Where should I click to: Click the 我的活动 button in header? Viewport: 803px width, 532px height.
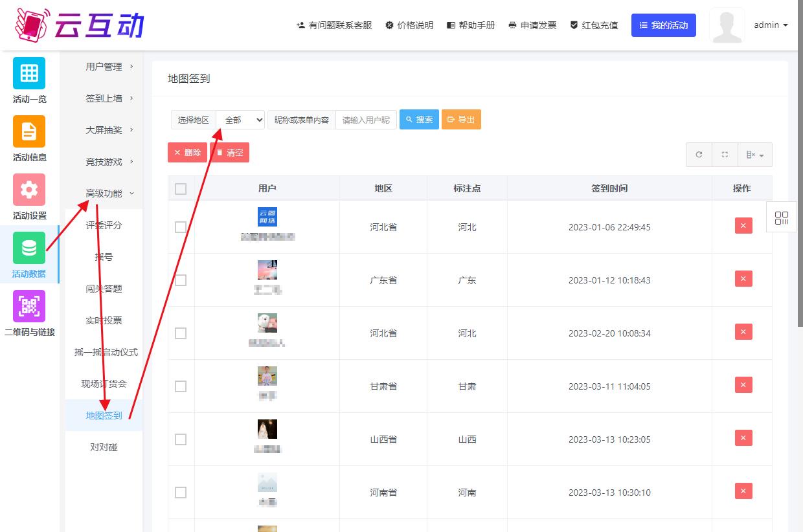663,25
